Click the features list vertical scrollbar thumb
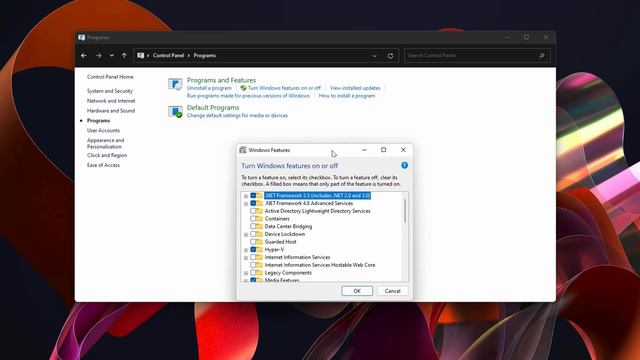The width and height of the screenshot is (640, 360). (x=405, y=211)
